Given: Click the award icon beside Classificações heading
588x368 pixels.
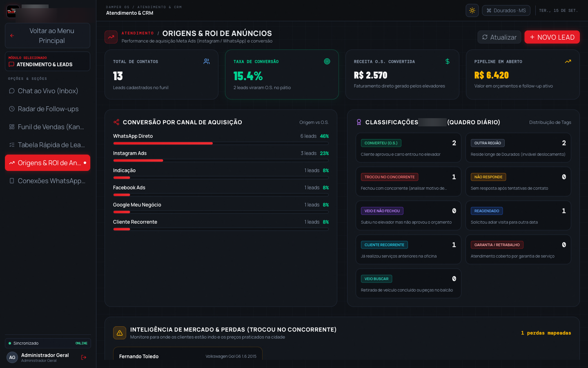Looking at the screenshot, I should [x=359, y=122].
